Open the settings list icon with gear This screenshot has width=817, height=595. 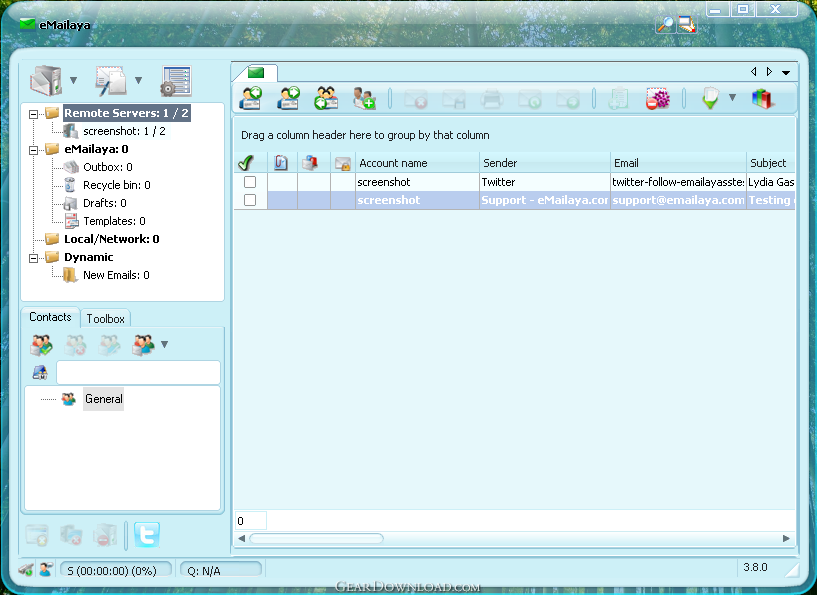(176, 81)
